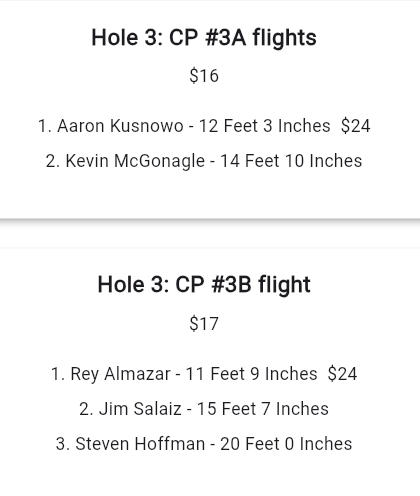Select the $16 amount under CP #3A

coord(204,76)
